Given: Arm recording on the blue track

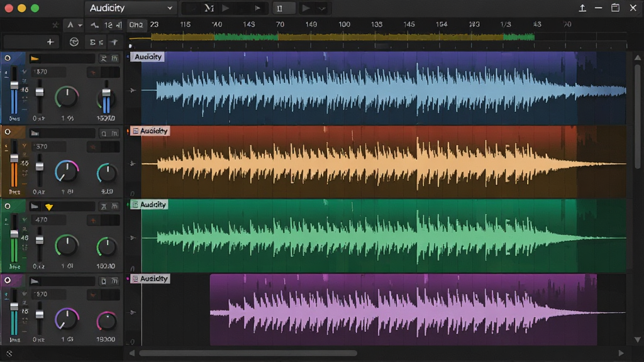Looking at the screenshot, I should tap(8, 58).
